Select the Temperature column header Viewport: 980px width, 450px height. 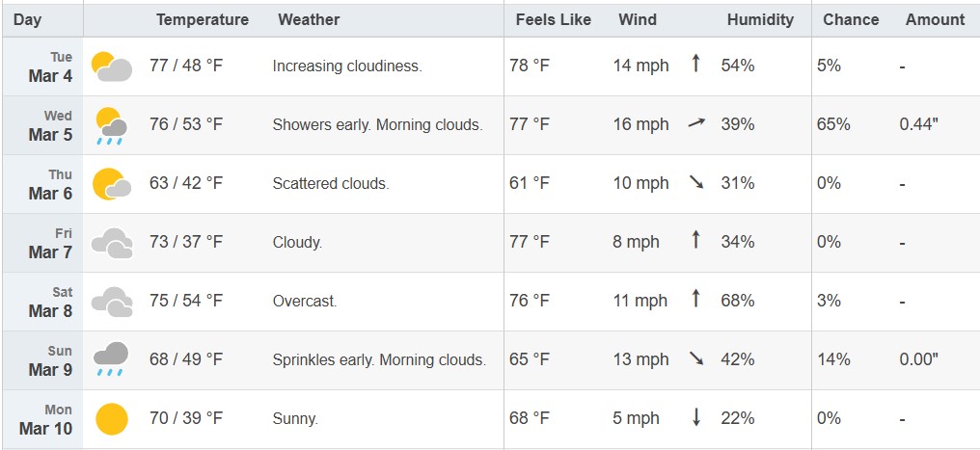(x=203, y=20)
